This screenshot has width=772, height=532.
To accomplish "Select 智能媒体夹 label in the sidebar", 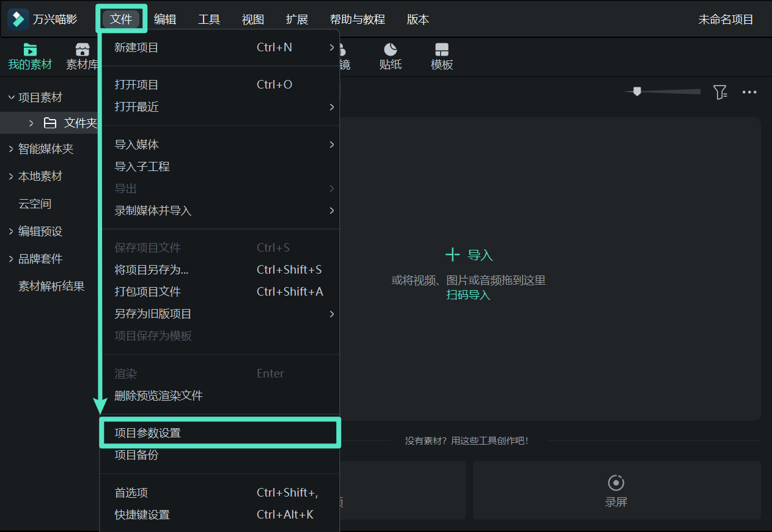I will pyautogui.click(x=46, y=148).
